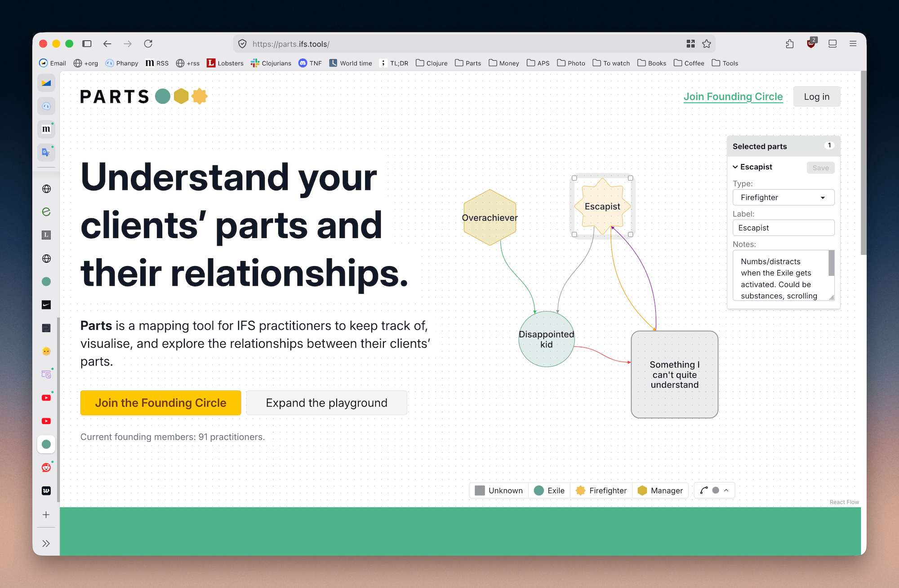
Task: Open the Money bookmarks folder
Action: point(504,63)
